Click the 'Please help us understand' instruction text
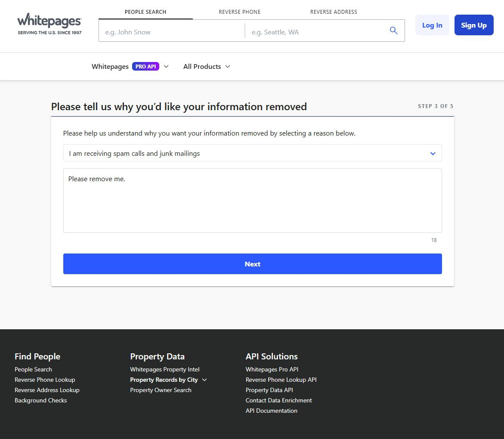Screen dimensions: 504x439 pyautogui.click(x=209, y=133)
